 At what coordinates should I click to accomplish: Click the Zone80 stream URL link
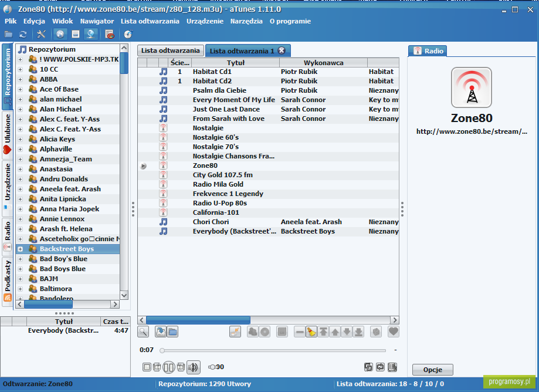point(472,131)
